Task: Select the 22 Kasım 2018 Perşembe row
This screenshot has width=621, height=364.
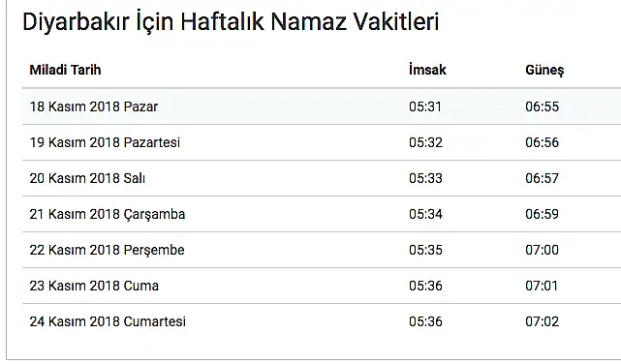Action: (322, 250)
